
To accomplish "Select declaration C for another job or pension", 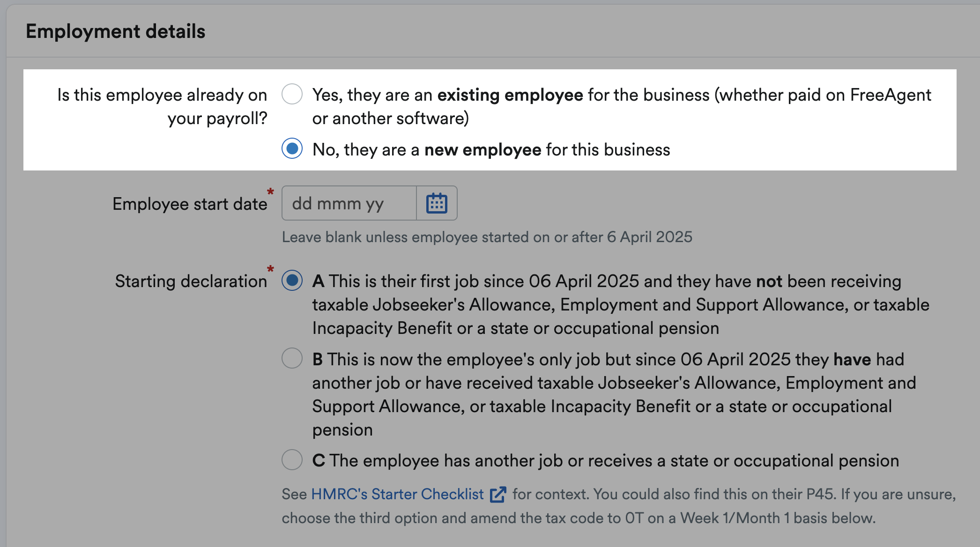I will 292,460.
